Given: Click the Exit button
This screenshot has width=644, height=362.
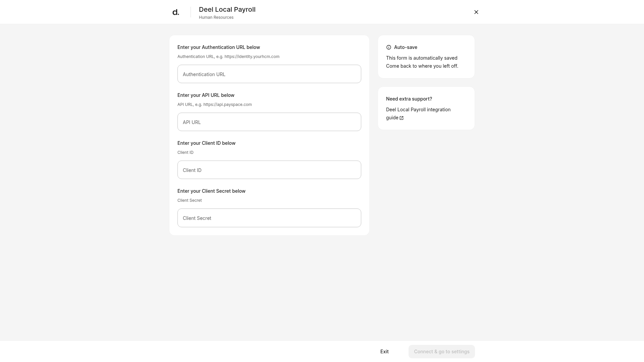Looking at the screenshot, I should pyautogui.click(x=384, y=352).
